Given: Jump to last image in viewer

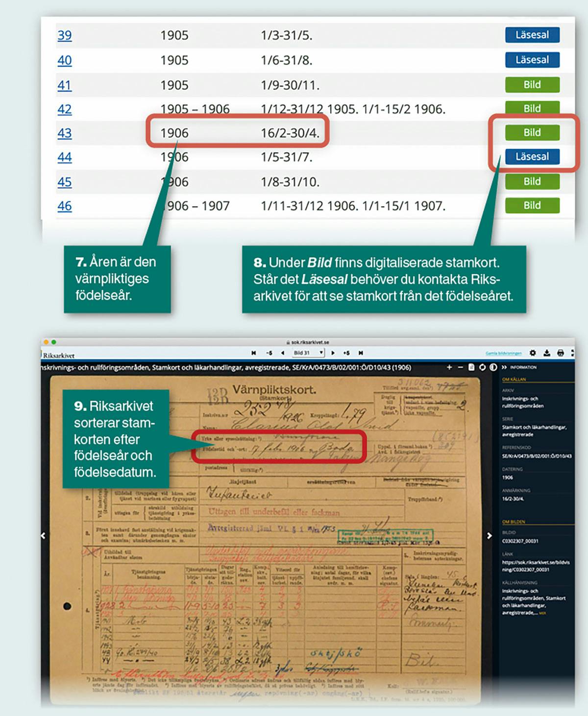Looking at the screenshot, I should tap(361, 353).
